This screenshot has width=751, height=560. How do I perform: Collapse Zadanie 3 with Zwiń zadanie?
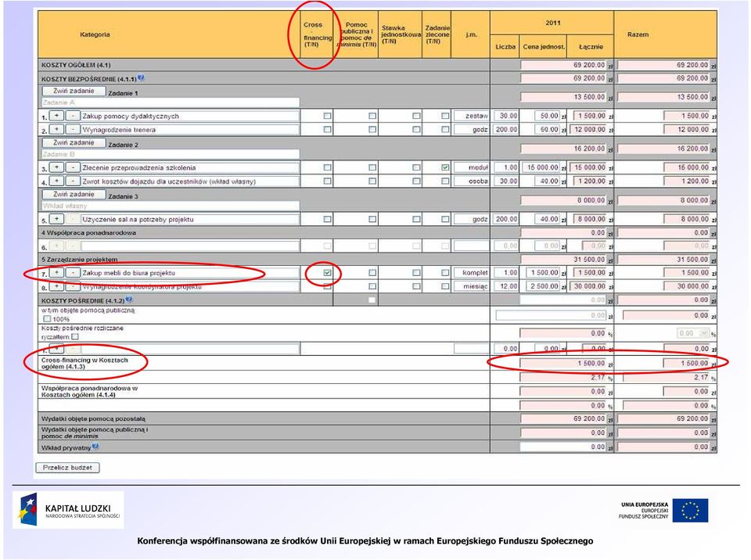pos(74,194)
